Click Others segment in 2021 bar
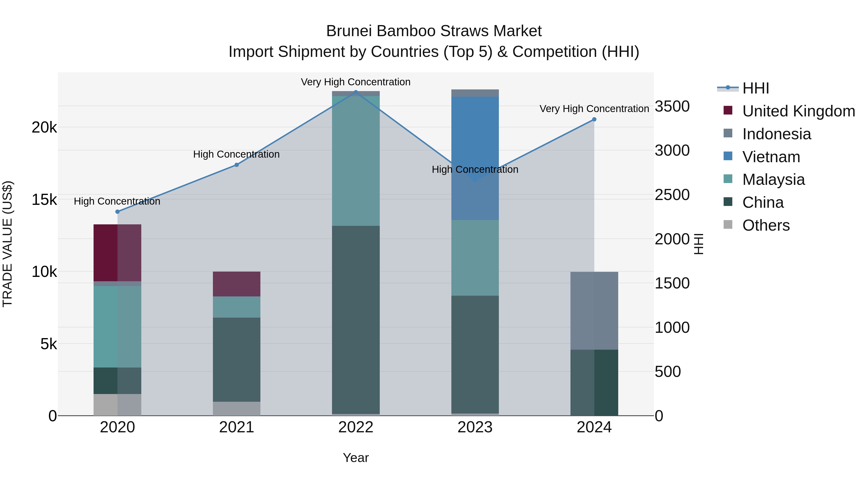 237,409
